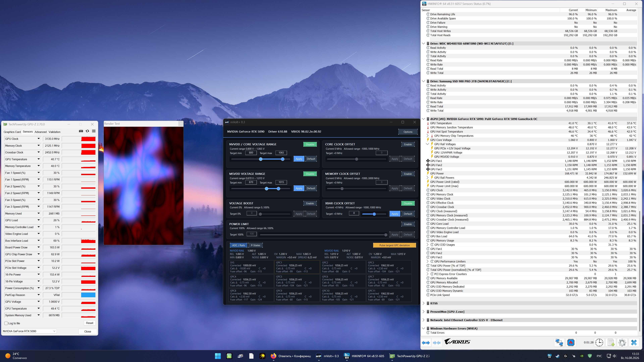Click NVVDD target max slider handle

[x=282, y=159]
